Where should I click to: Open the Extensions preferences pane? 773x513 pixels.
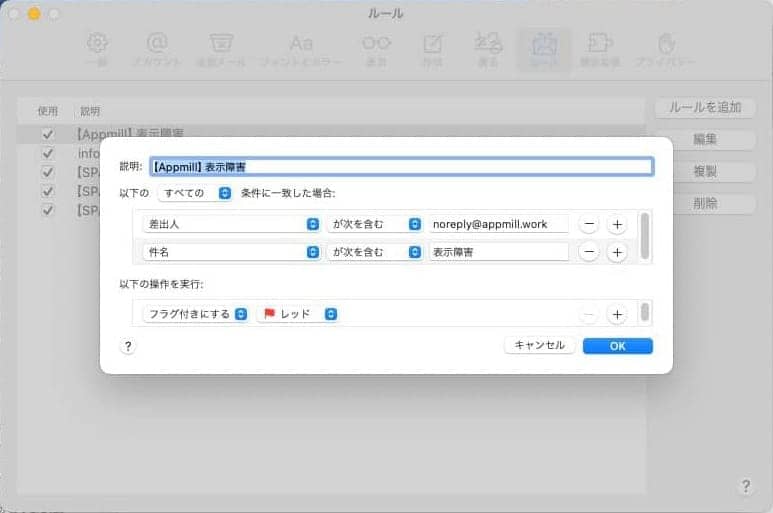(600, 49)
